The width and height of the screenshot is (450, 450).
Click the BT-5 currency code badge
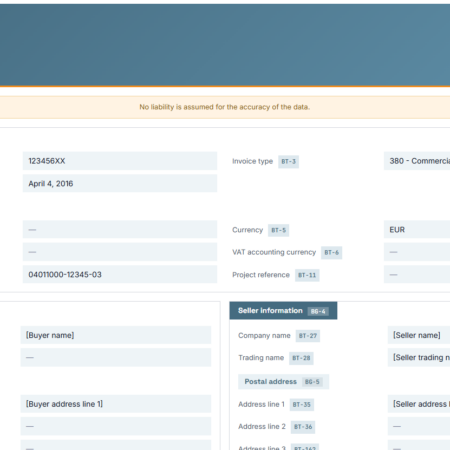pos(278,230)
